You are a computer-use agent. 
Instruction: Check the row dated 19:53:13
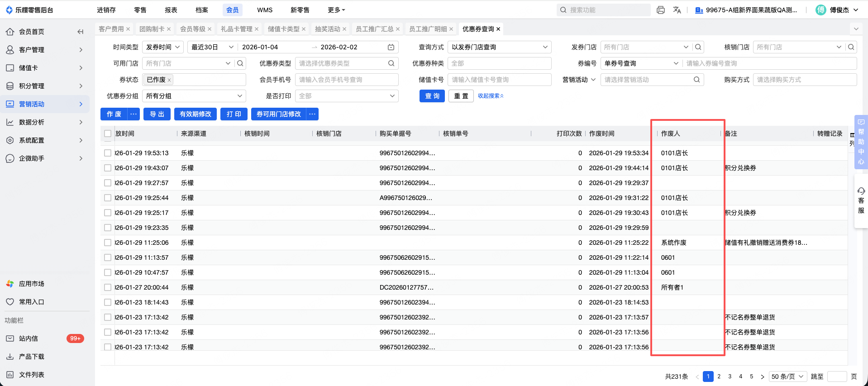(x=108, y=153)
